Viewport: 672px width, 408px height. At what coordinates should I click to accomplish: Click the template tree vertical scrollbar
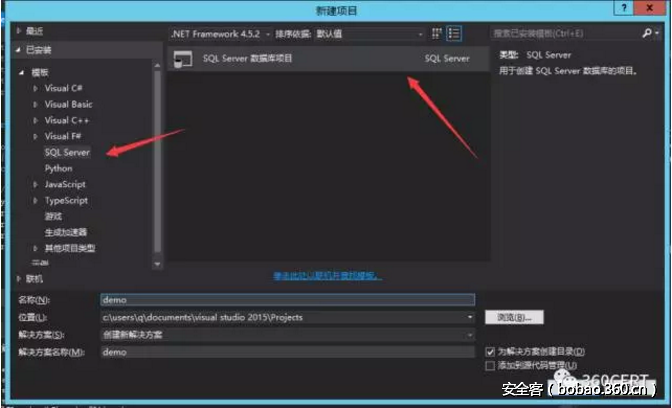[157, 150]
